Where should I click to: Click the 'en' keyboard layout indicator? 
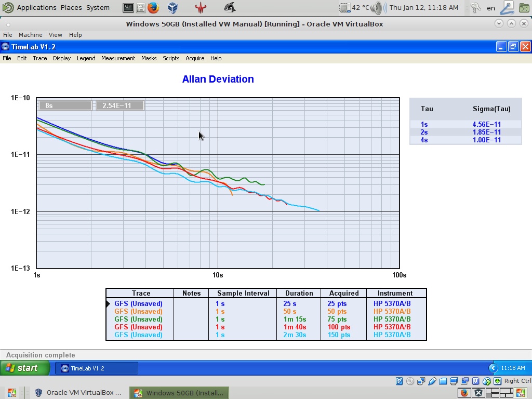click(490, 8)
